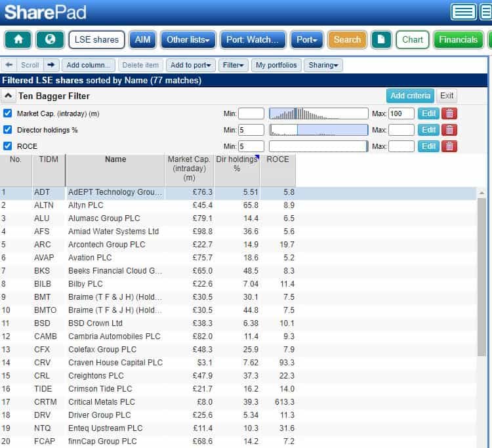Edit the ROCE criterion
The height and width of the screenshot is (448, 492).
click(428, 146)
